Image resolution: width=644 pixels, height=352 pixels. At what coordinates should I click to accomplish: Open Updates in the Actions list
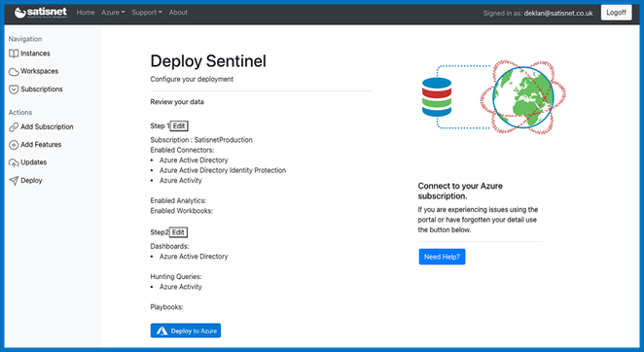(33, 162)
